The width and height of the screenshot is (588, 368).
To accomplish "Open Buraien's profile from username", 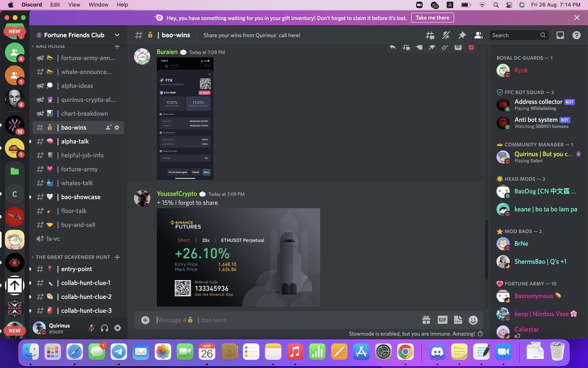I will click(x=167, y=52).
